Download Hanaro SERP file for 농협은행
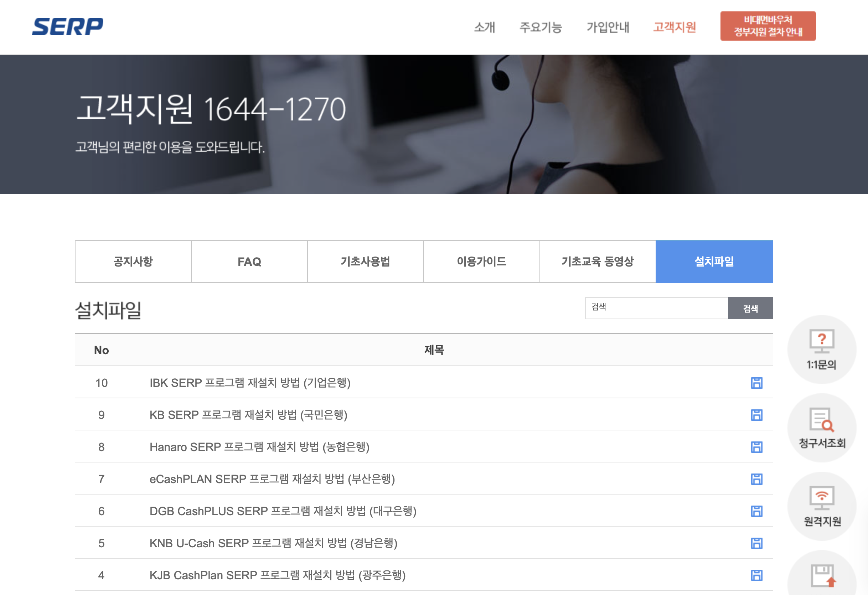868x595 pixels. 757,446
